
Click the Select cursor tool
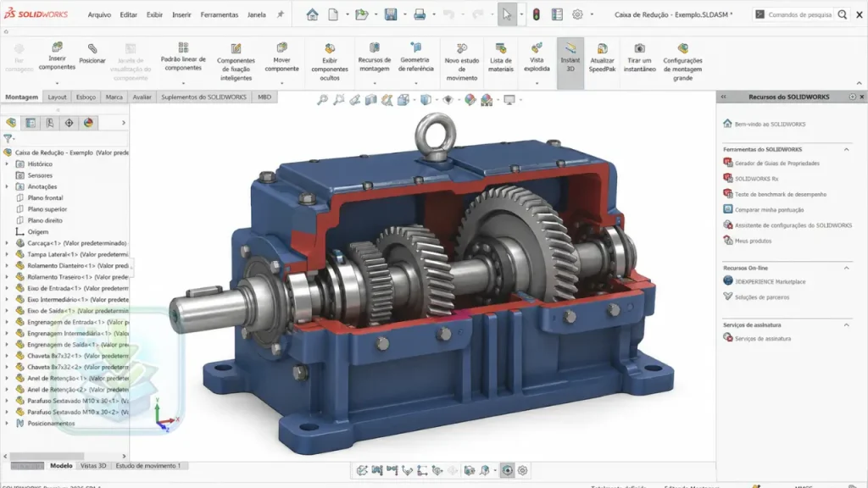pos(507,14)
